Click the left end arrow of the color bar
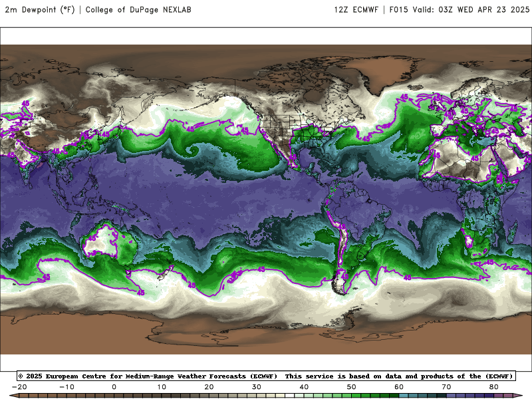This screenshot has width=532, height=399. coord(14,396)
